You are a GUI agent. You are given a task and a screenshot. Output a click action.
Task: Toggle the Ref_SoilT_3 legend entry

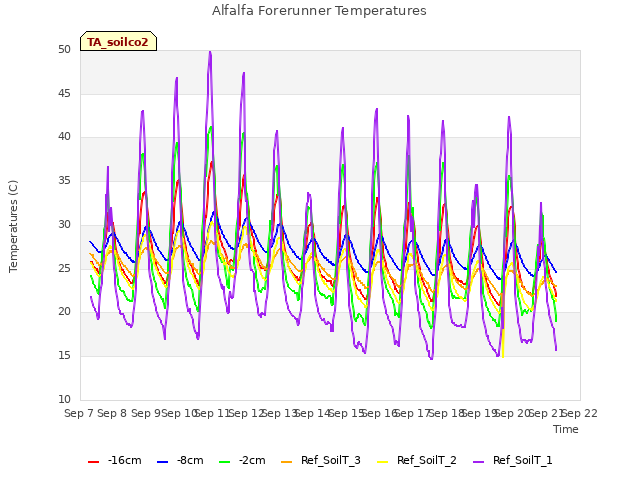click(321, 461)
